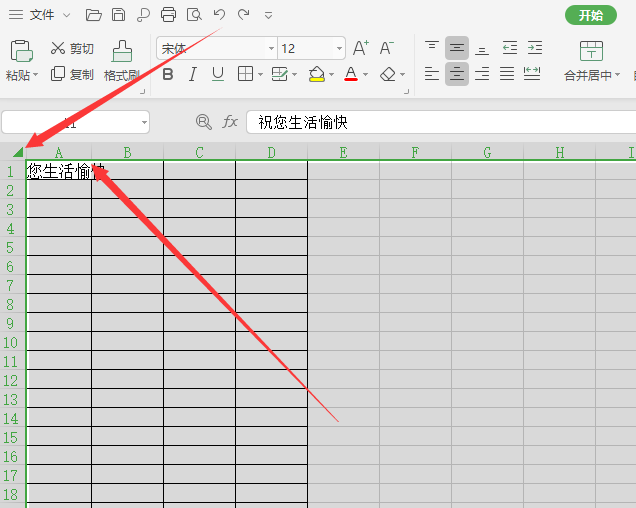Viewport: 636px width, 508px height.
Task: Click the 合并居中 merge and center button
Action: pyautogui.click(x=591, y=61)
